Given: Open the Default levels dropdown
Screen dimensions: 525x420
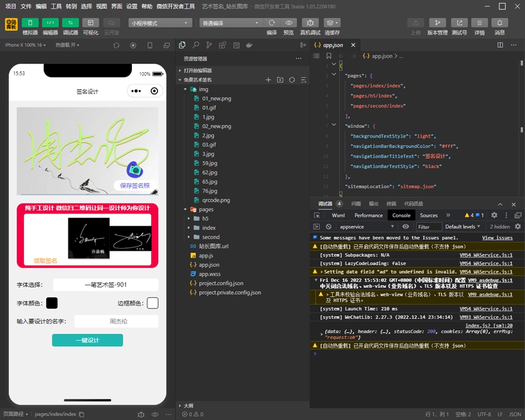Looking at the screenshot, I should pos(462,226).
